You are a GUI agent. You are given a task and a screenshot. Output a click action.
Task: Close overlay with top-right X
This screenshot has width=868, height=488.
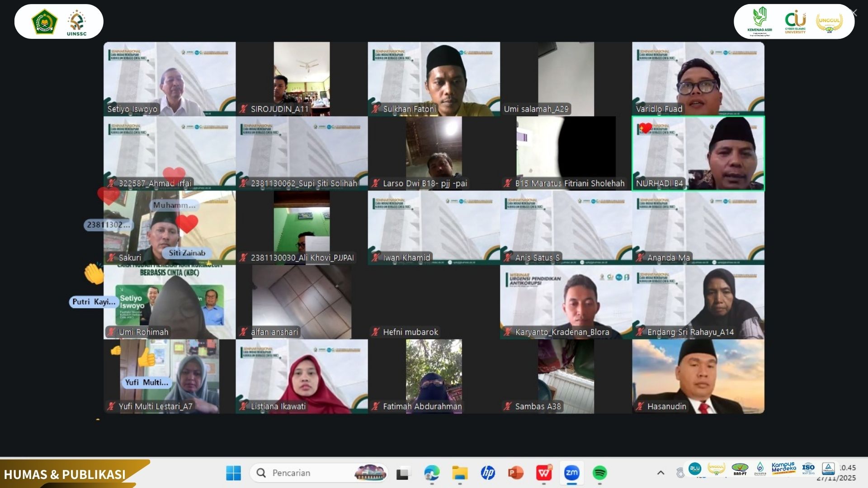(854, 13)
